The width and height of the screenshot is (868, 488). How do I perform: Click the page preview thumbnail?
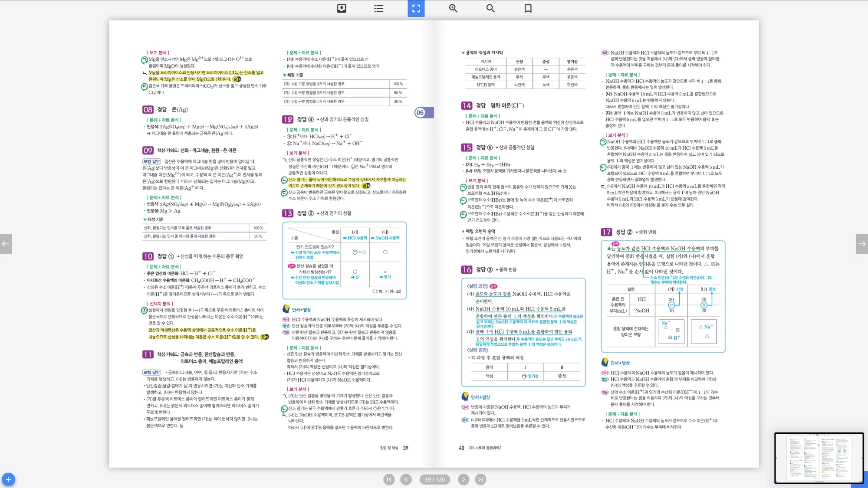pos(819,458)
